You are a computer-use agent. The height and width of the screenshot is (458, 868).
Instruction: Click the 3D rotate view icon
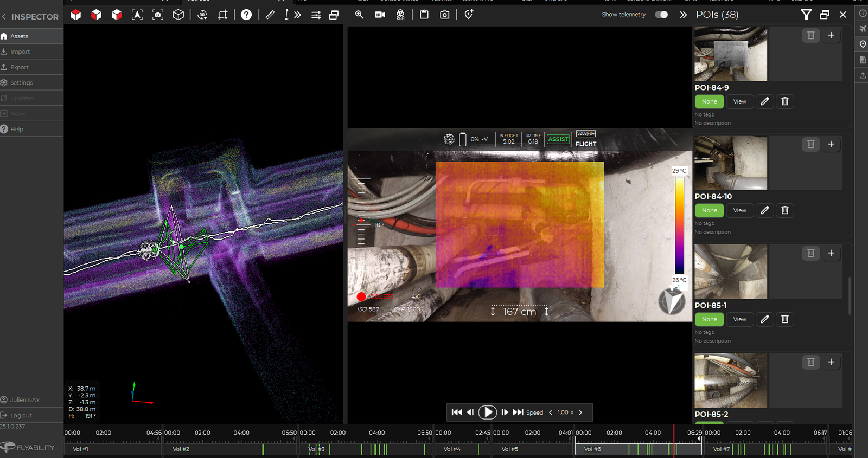click(202, 15)
